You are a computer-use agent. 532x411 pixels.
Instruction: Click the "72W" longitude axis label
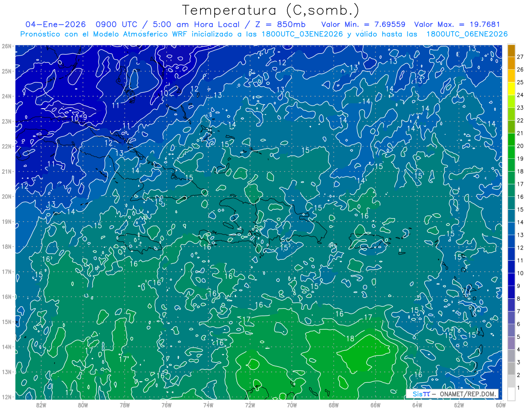pos(250,405)
